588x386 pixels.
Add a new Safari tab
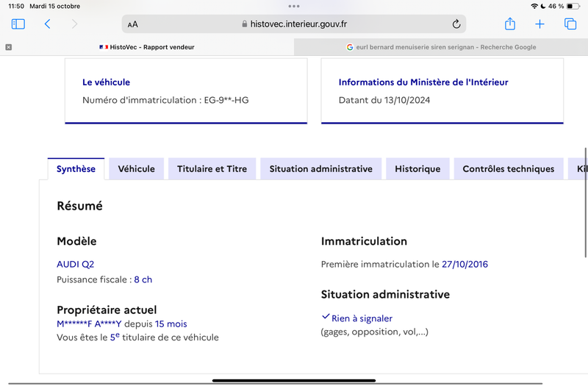539,24
